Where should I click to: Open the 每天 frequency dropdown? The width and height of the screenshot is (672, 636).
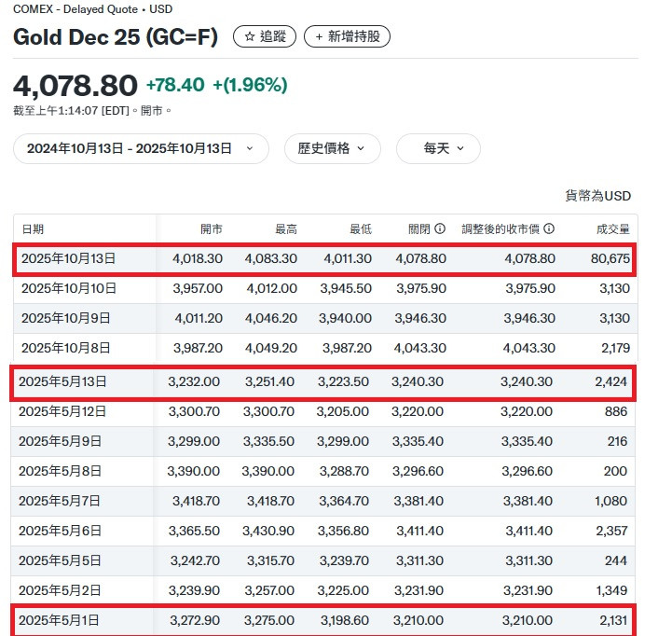(438, 148)
